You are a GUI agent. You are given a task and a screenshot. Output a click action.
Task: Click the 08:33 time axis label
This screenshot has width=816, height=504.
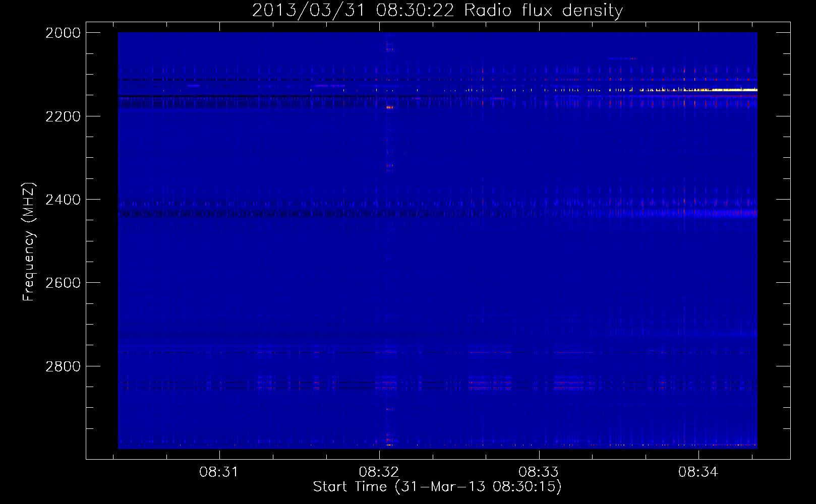coord(539,472)
